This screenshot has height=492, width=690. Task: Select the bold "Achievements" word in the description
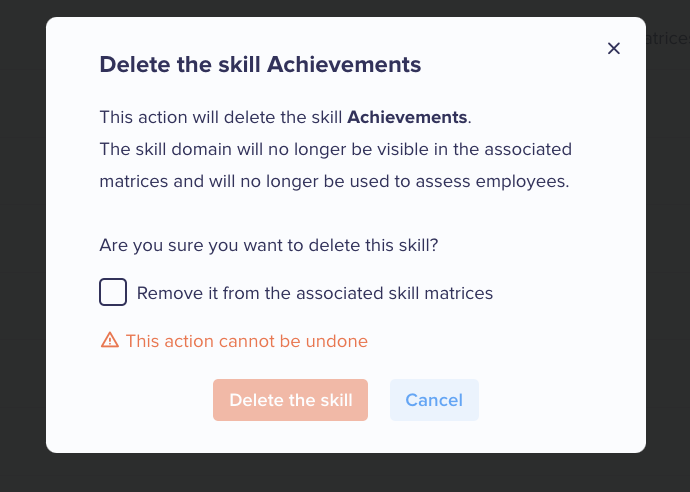click(x=407, y=117)
